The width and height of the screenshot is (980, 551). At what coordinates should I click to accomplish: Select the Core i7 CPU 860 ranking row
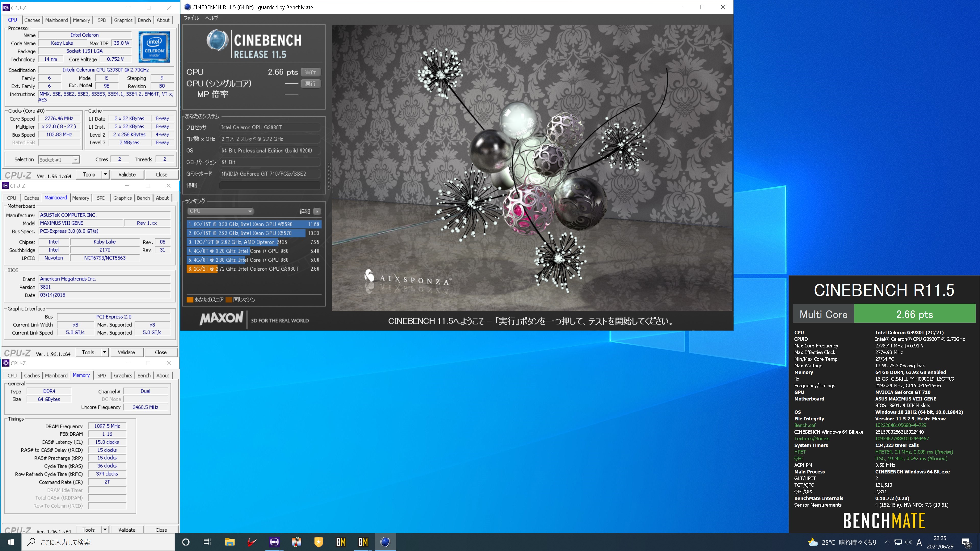[254, 260]
